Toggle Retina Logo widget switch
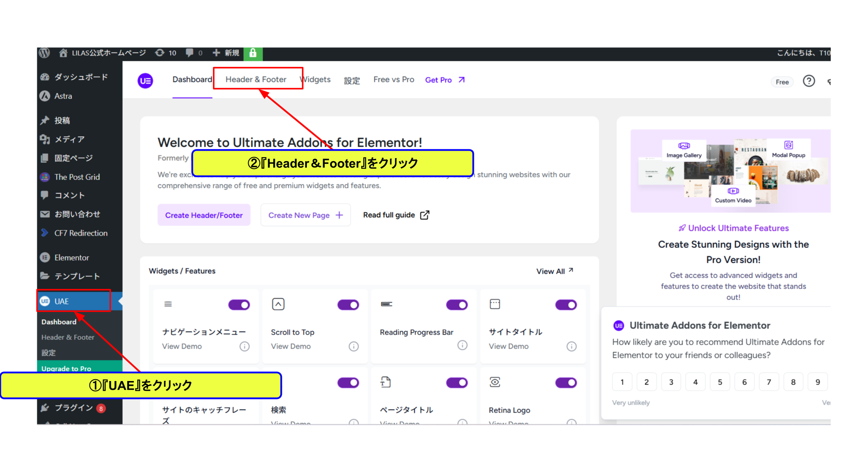868x473 pixels. tap(566, 383)
